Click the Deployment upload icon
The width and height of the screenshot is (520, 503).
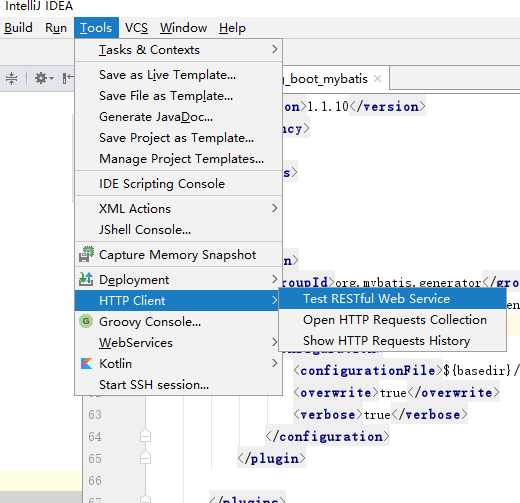click(x=86, y=279)
